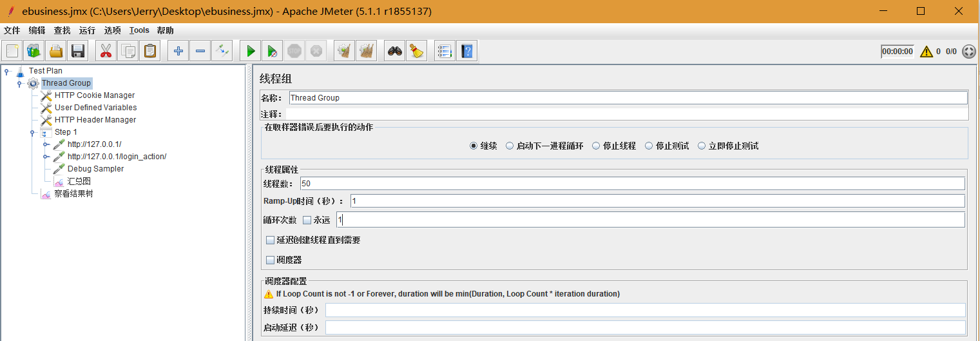Click the 启动延迟（秒） input field
The height and width of the screenshot is (341, 980).
pyautogui.click(x=646, y=327)
